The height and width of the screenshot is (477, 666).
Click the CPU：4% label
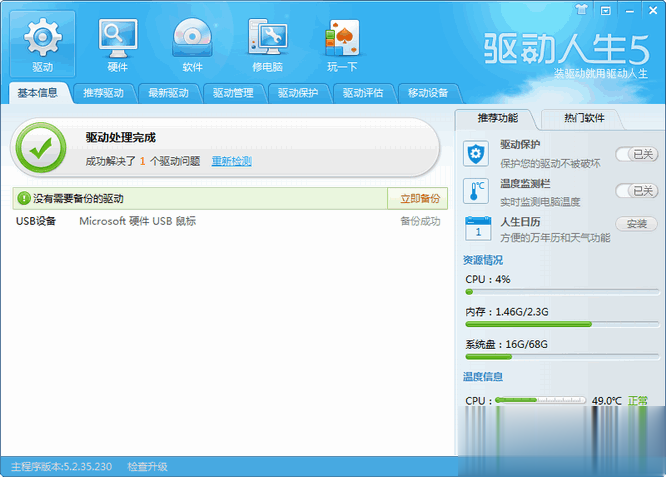click(488, 279)
